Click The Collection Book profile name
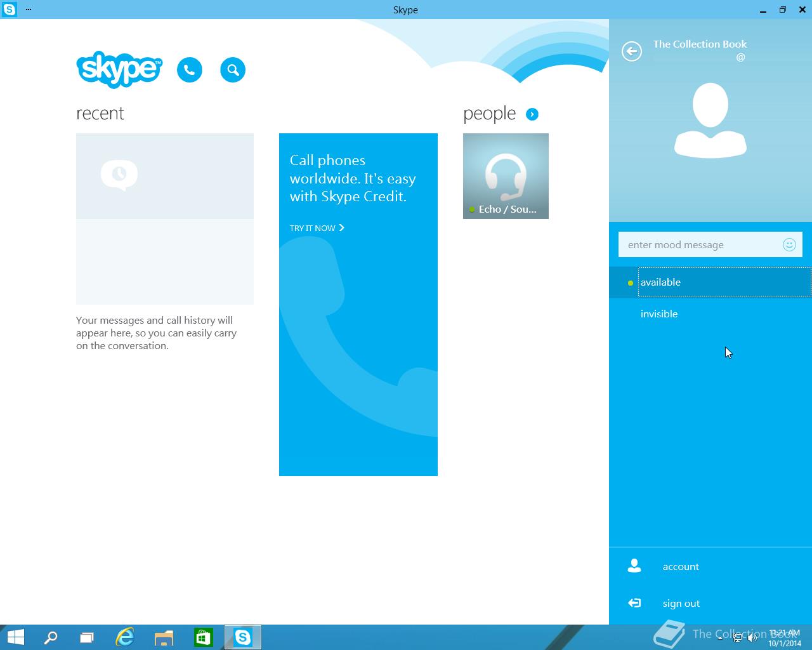Viewport: 812px width, 650px height. click(x=700, y=44)
